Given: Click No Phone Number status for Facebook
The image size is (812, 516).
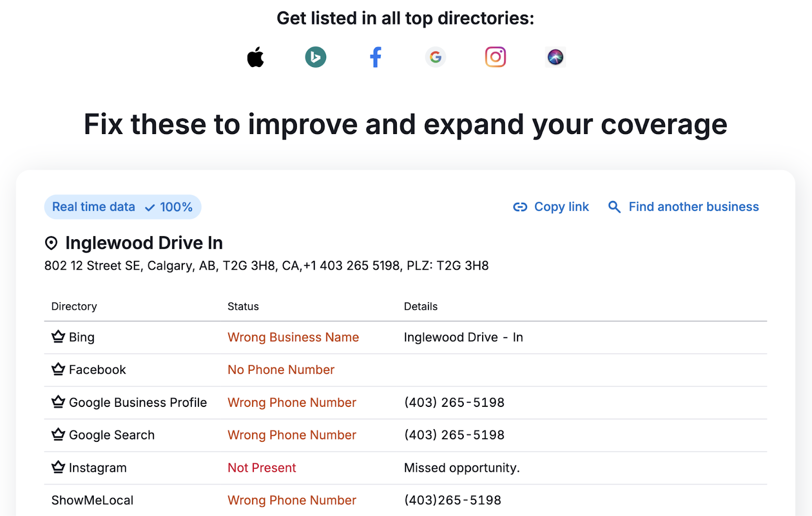Looking at the screenshot, I should coord(281,370).
